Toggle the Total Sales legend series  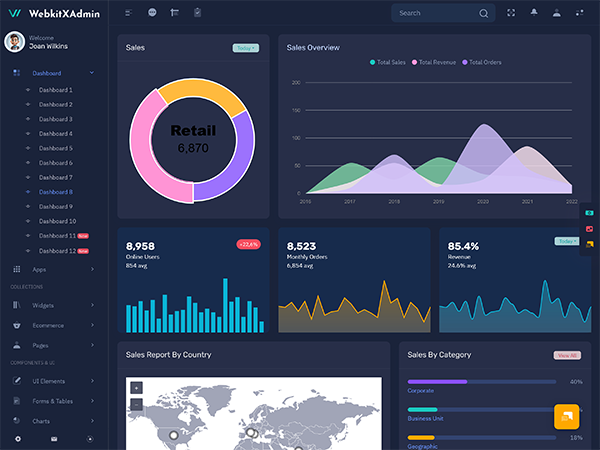(x=388, y=62)
